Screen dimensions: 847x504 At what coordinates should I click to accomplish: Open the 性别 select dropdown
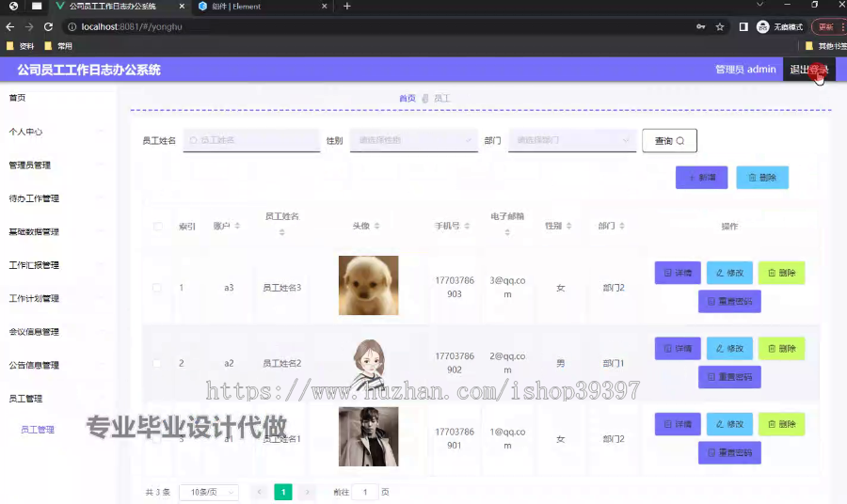click(x=414, y=140)
